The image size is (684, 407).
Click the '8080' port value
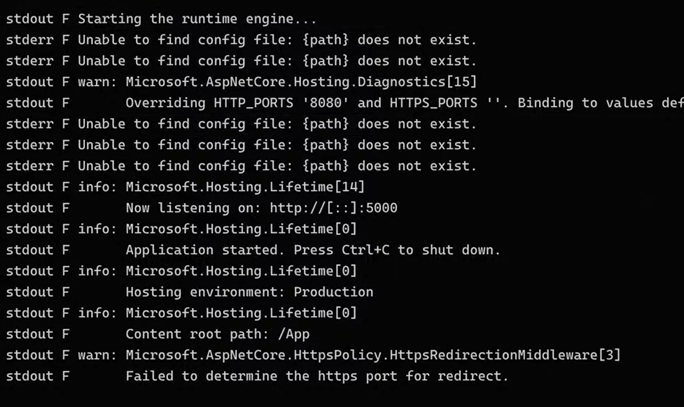pyautogui.click(x=325, y=103)
